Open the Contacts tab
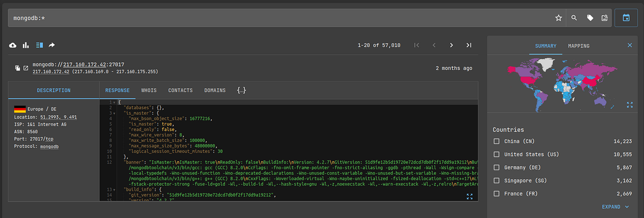This screenshot has height=218, width=644. click(x=180, y=91)
